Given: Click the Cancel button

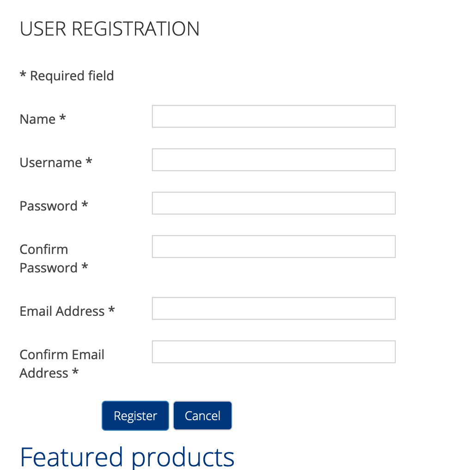Looking at the screenshot, I should (x=202, y=416).
